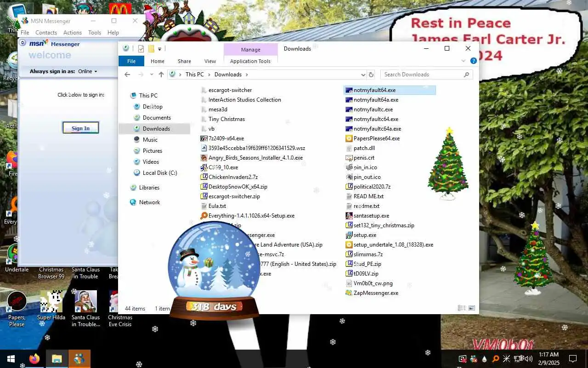This screenshot has width=588, height=368.
Task: Go back with the Explorer back arrow
Action: click(x=127, y=75)
